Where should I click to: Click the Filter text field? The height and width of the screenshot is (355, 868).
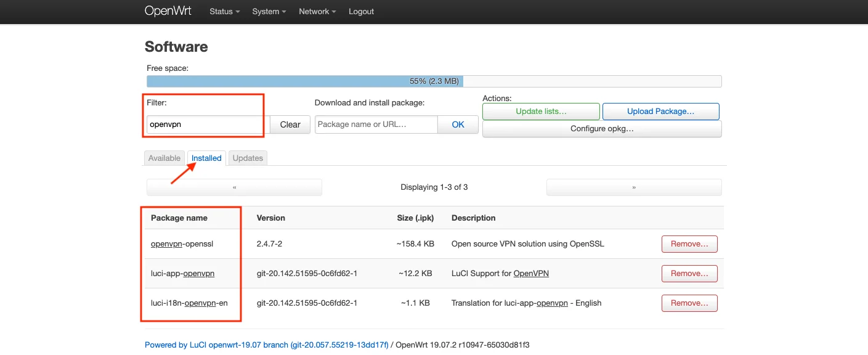coord(206,124)
